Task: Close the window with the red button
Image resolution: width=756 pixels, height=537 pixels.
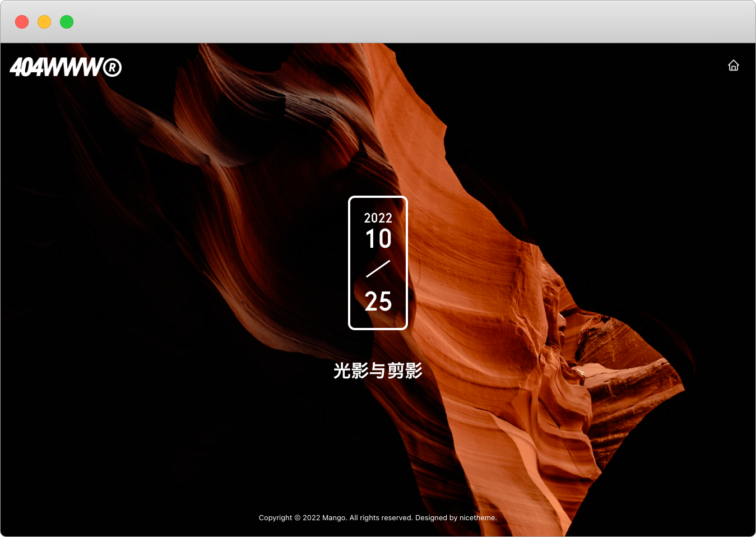Action: point(22,22)
